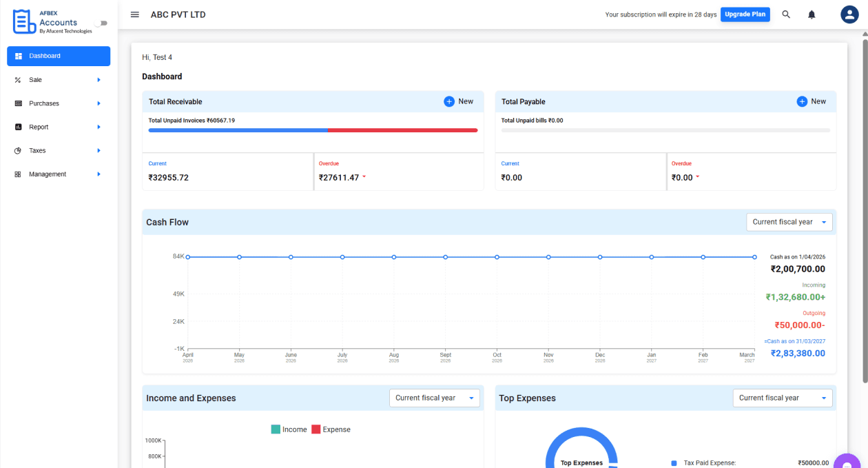The width and height of the screenshot is (868, 468).
Task: Click the Income legend color swatch
Action: coord(276,429)
